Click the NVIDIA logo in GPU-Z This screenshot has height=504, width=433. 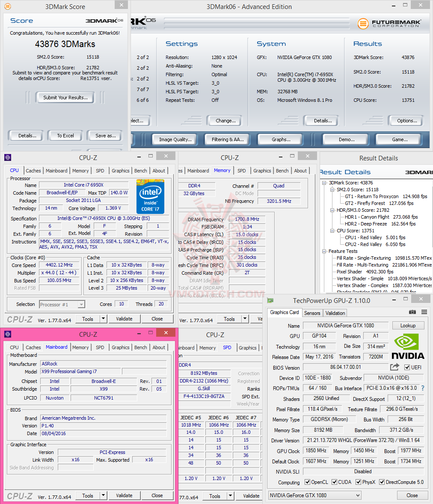[x=408, y=346]
